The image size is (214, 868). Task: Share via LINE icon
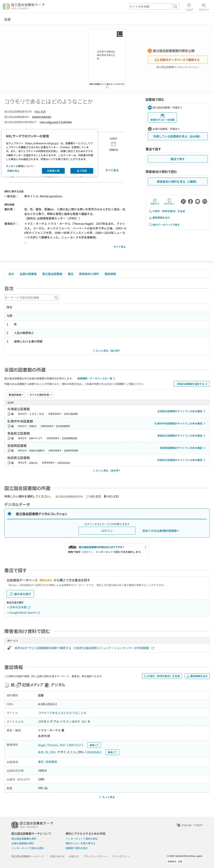pos(197,201)
